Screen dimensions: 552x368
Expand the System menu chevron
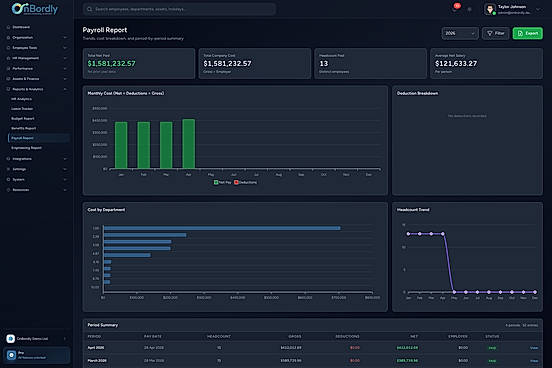65,180
